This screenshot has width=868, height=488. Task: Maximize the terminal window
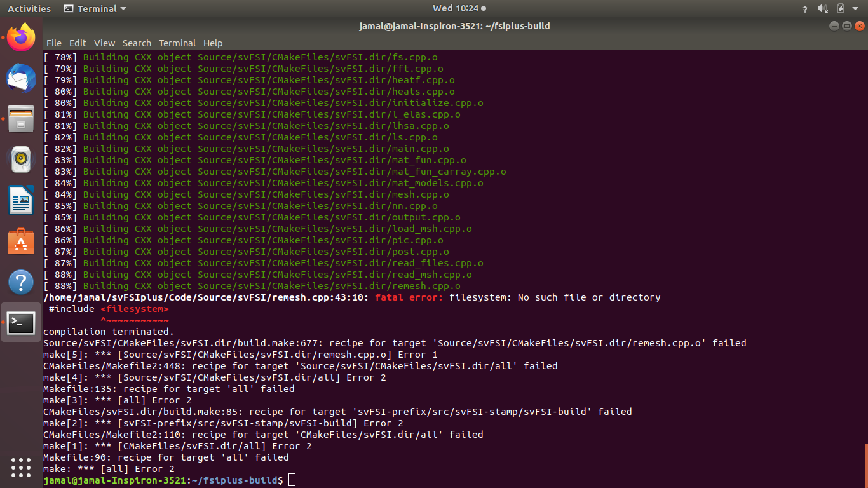pyautogui.click(x=847, y=26)
